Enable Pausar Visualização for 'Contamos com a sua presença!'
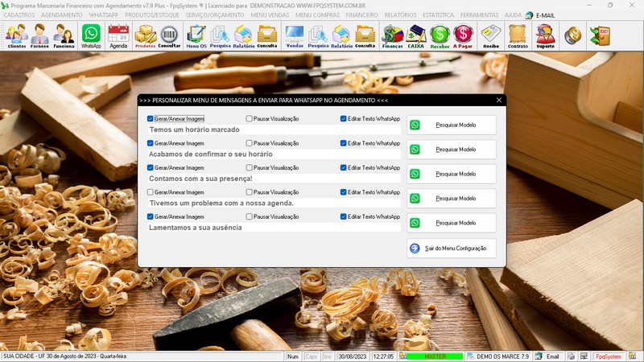Viewport: 644px width, 362px height. click(x=250, y=167)
